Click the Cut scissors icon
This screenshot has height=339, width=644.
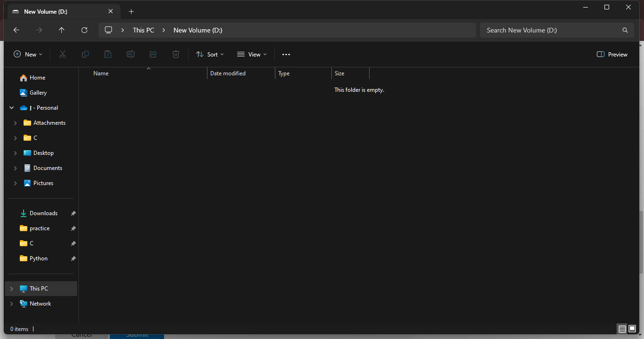(x=63, y=55)
